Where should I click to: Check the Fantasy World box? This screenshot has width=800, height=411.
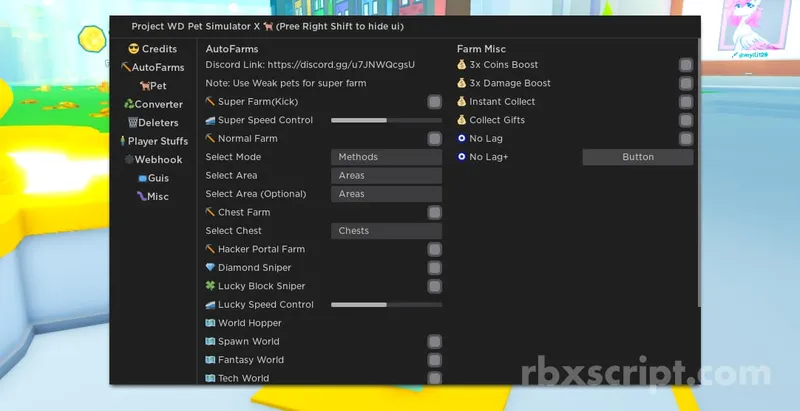pos(434,360)
